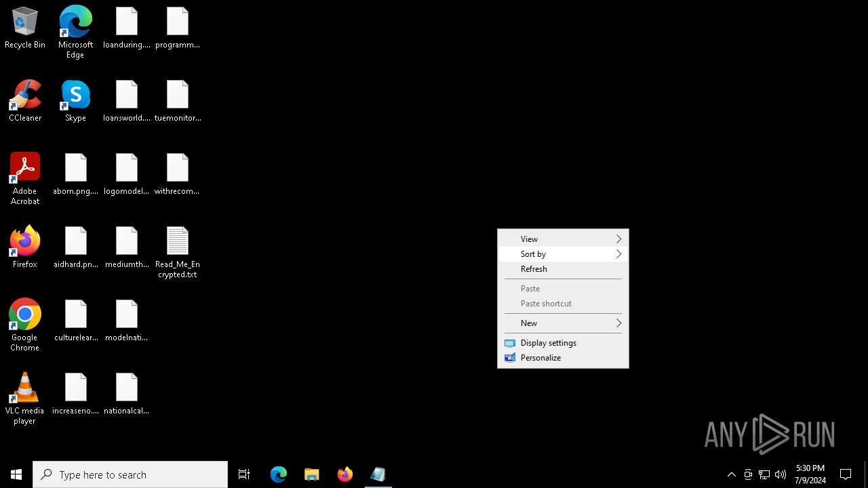This screenshot has height=488, width=868.
Task: Select the Skype desktop shortcut
Action: [x=75, y=102]
